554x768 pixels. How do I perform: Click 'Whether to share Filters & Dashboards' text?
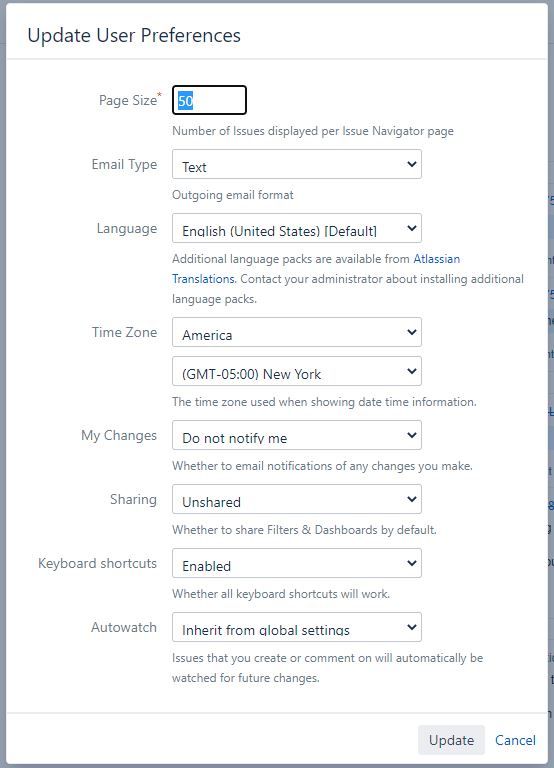[304, 529]
